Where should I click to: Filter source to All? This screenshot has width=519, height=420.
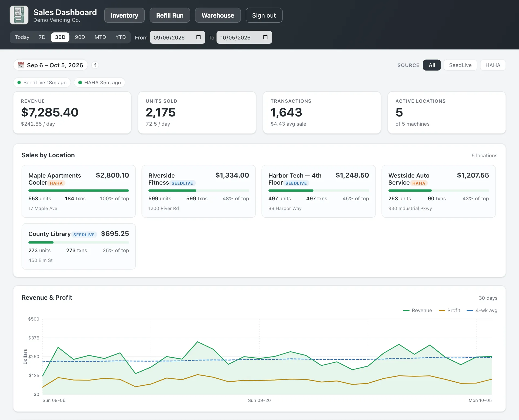[x=432, y=65]
